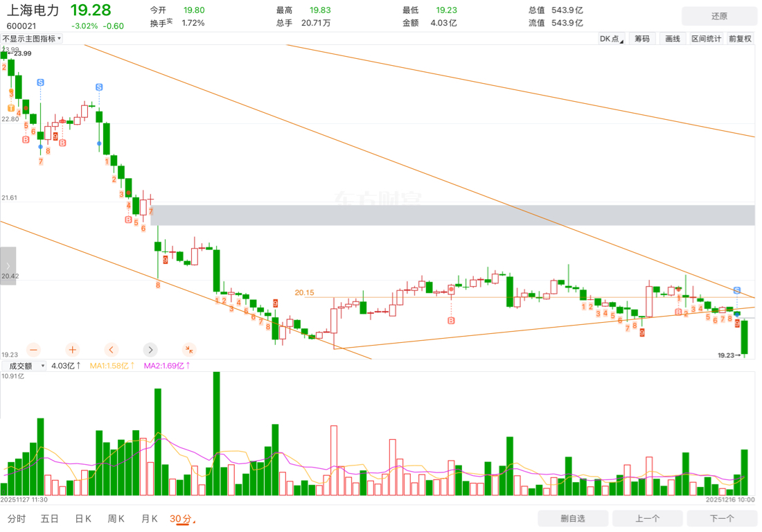Screen dimensions: 762x532
Task: Click the stock name 上海电力
Action: [33, 10]
